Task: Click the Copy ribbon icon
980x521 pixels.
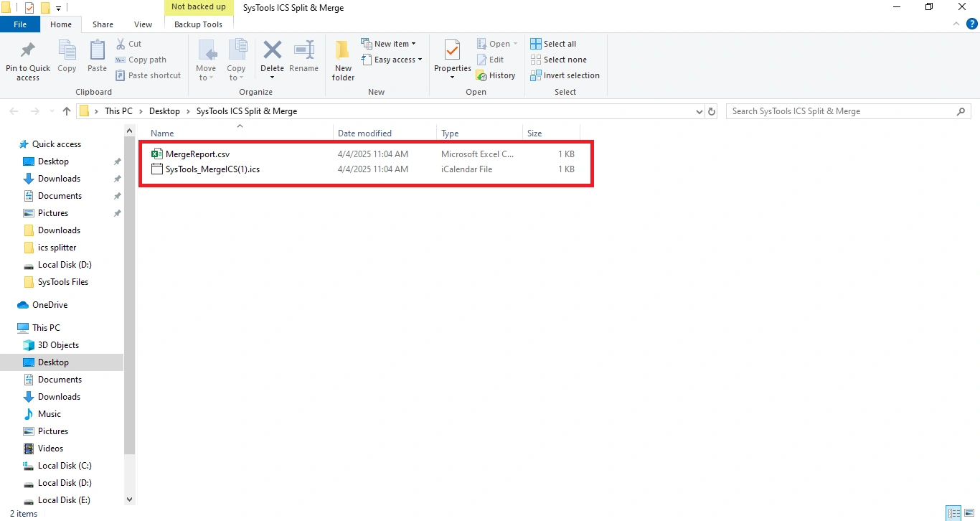Action: click(x=67, y=51)
